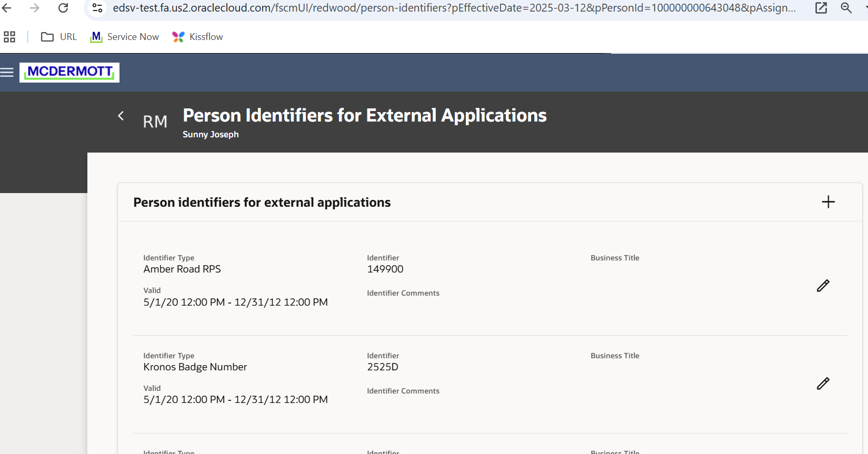Image resolution: width=868 pixels, height=454 pixels.
Task: Open site information icon in address bar
Action: (97, 8)
